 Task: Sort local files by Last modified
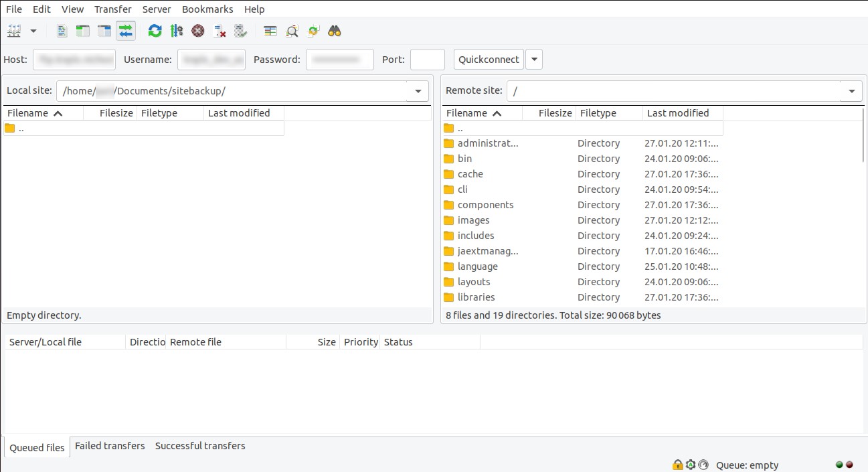pos(244,113)
